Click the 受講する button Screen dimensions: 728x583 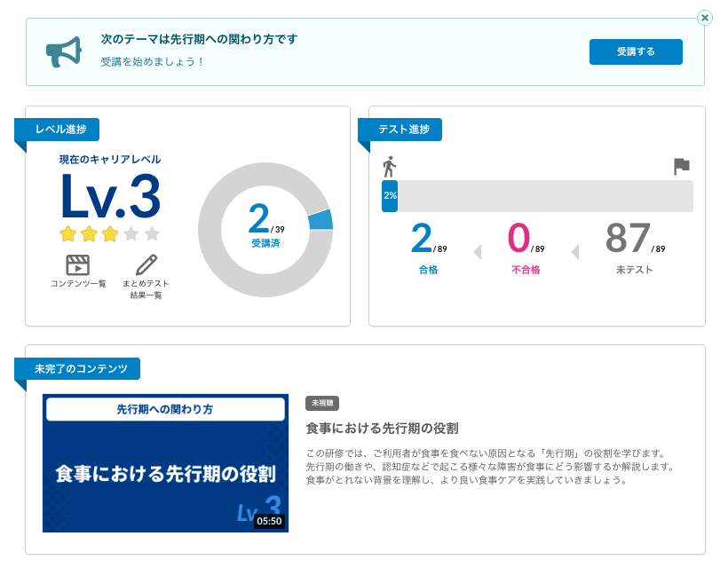pyautogui.click(x=636, y=51)
